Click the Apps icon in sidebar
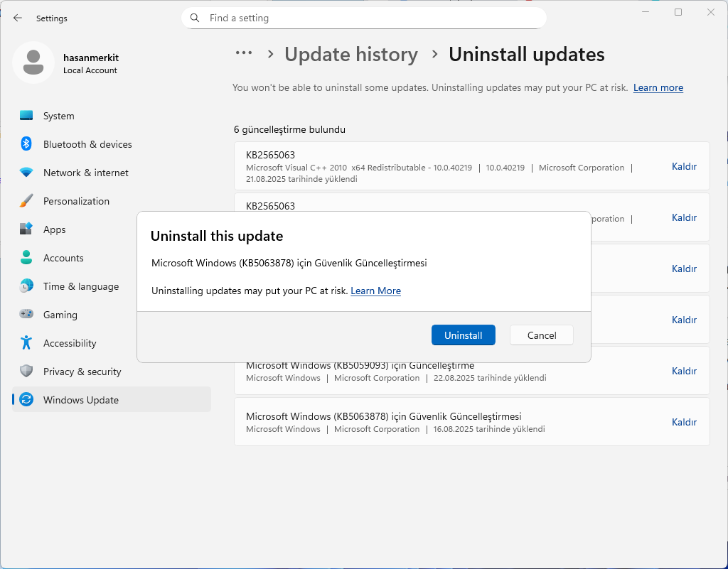This screenshot has height=569, width=728. click(26, 229)
